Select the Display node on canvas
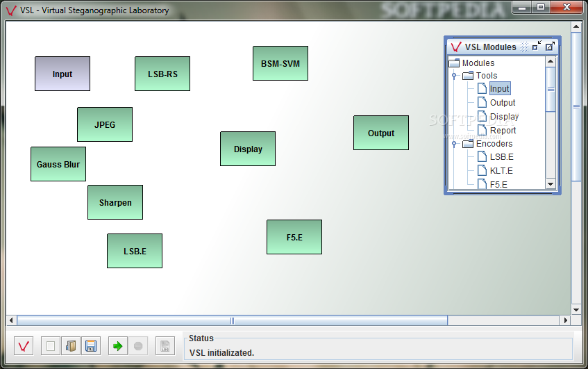 [x=248, y=149]
